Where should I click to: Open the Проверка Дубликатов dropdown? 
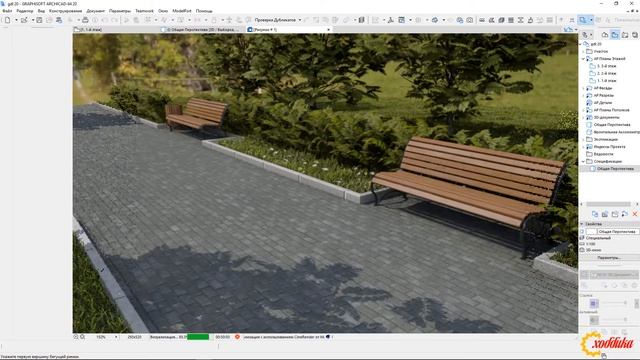[300, 20]
